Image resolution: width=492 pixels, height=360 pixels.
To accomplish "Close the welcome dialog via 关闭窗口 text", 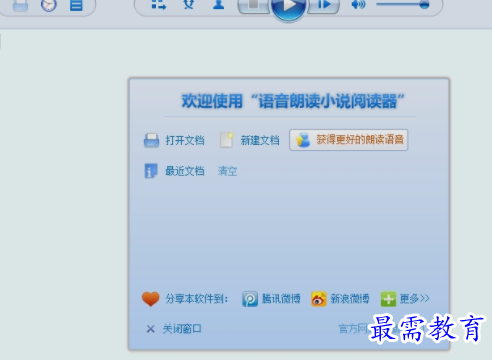I will click(x=182, y=329).
